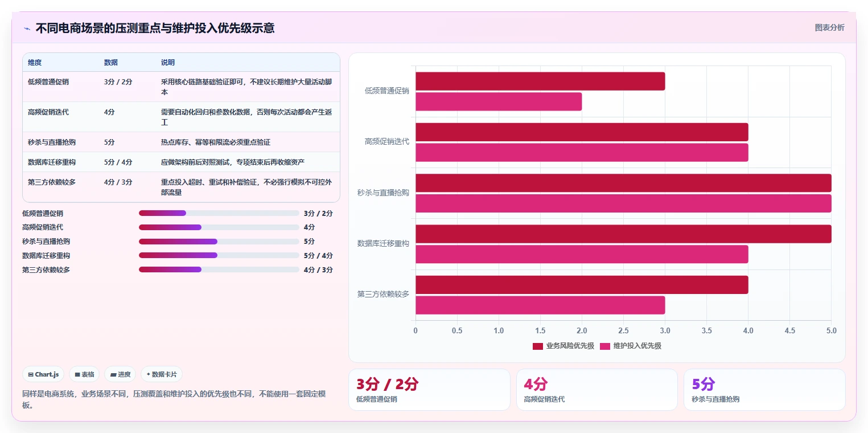868x433 pixels.
Task: Click 业务风险优先级 bar for 低频普通促销
Action: coord(540,81)
